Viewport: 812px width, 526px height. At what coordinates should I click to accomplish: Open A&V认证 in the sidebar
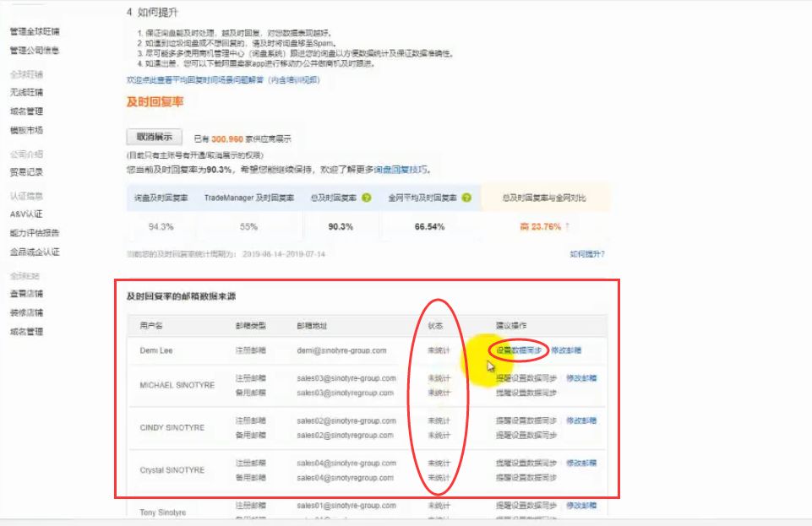point(26,214)
